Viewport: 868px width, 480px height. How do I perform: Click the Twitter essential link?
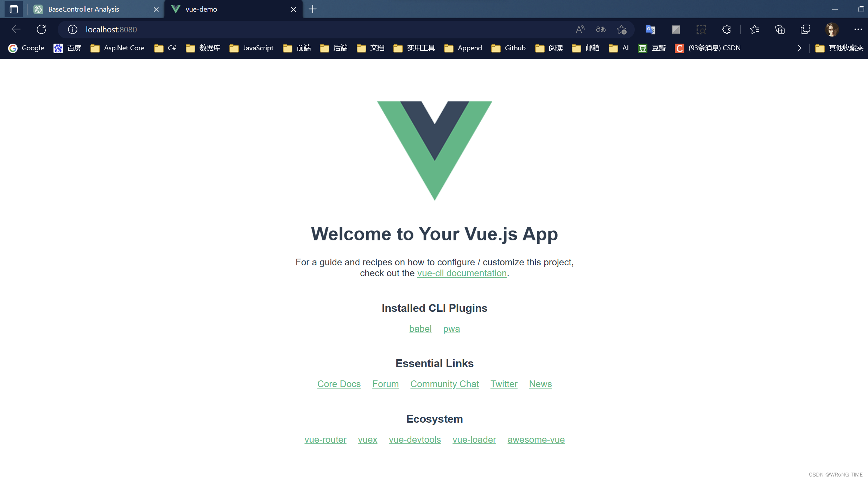(503, 384)
